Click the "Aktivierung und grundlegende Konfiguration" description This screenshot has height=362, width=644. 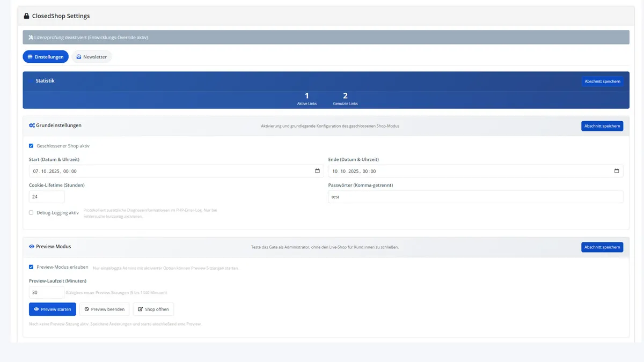(330, 126)
